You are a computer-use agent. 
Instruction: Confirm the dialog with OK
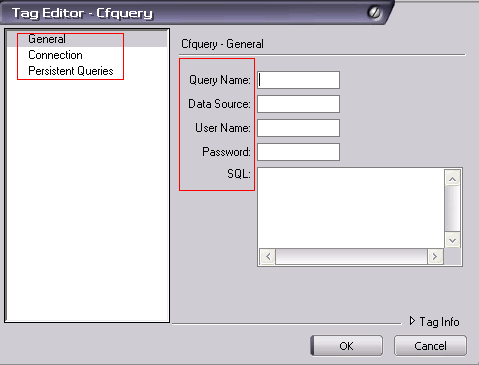pos(347,346)
